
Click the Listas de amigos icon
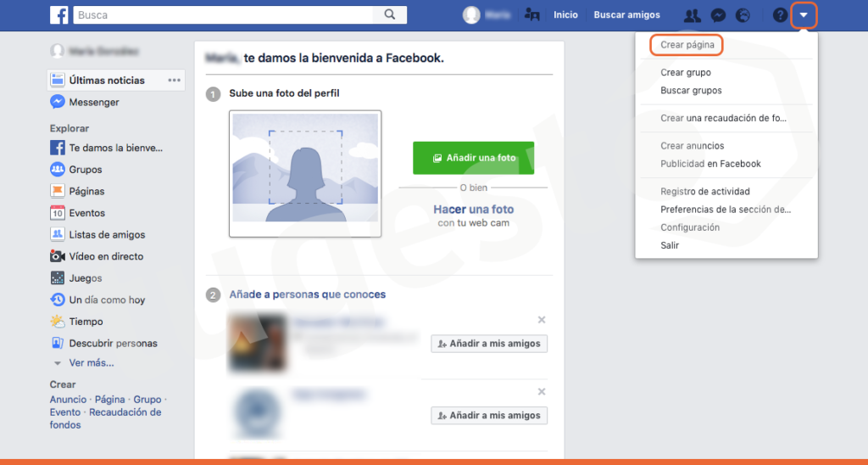point(57,234)
